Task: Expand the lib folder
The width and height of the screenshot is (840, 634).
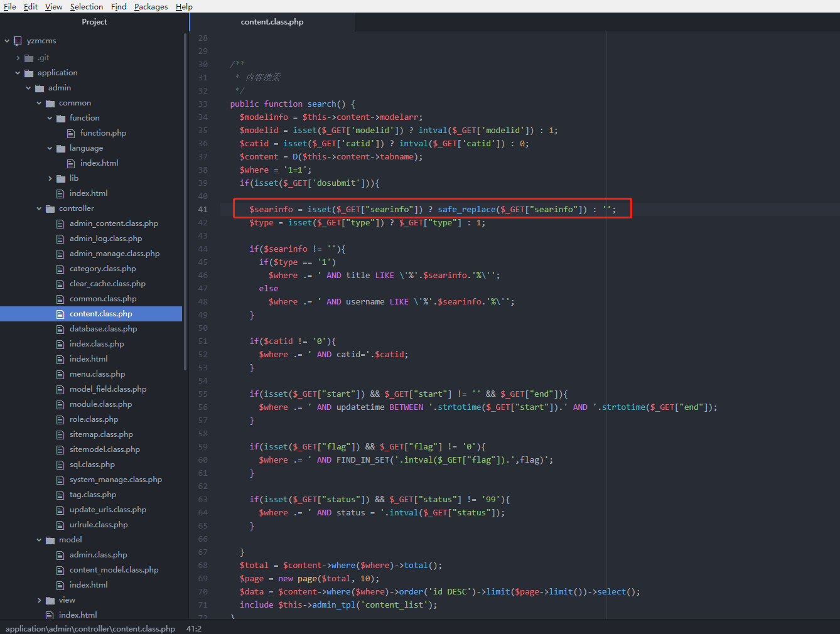Action: coord(50,178)
